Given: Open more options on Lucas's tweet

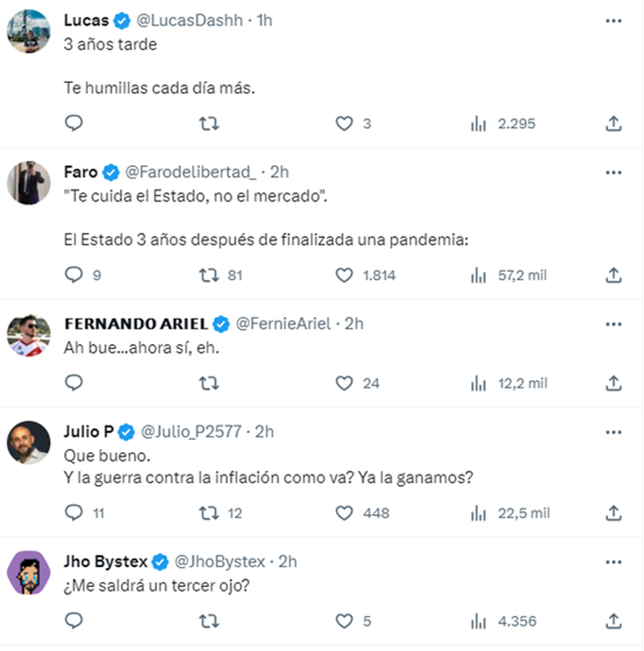Looking at the screenshot, I should pyautogui.click(x=613, y=21).
